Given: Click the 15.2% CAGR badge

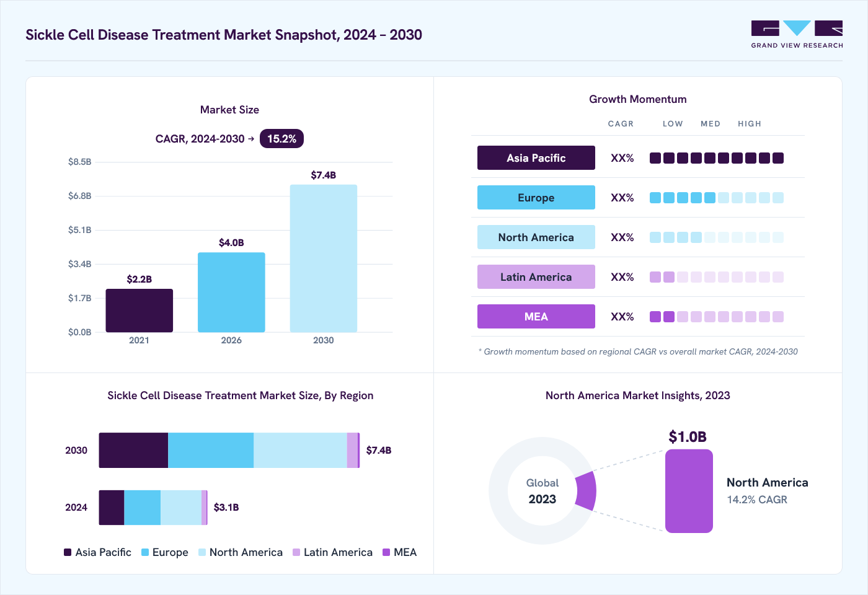Looking at the screenshot, I should pyautogui.click(x=281, y=139).
